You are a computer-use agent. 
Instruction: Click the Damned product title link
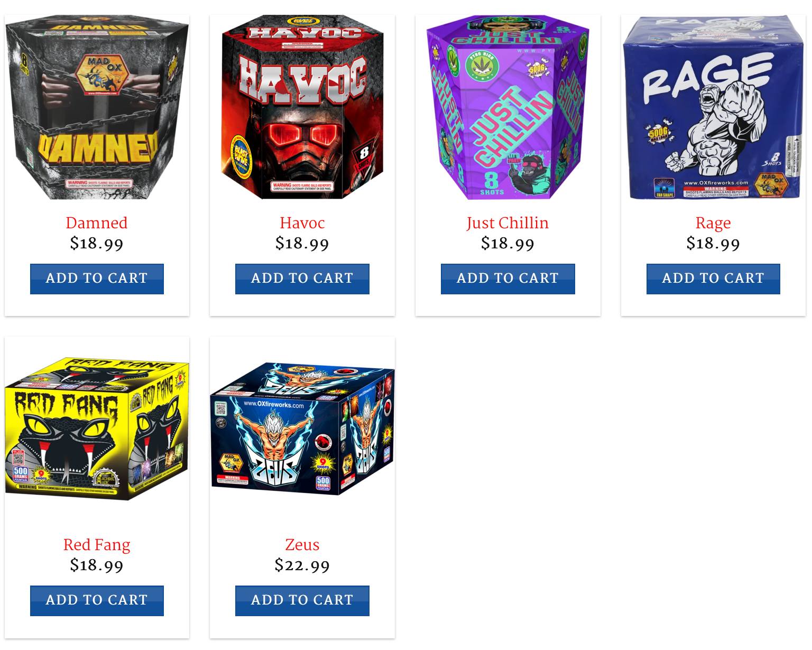click(97, 222)
